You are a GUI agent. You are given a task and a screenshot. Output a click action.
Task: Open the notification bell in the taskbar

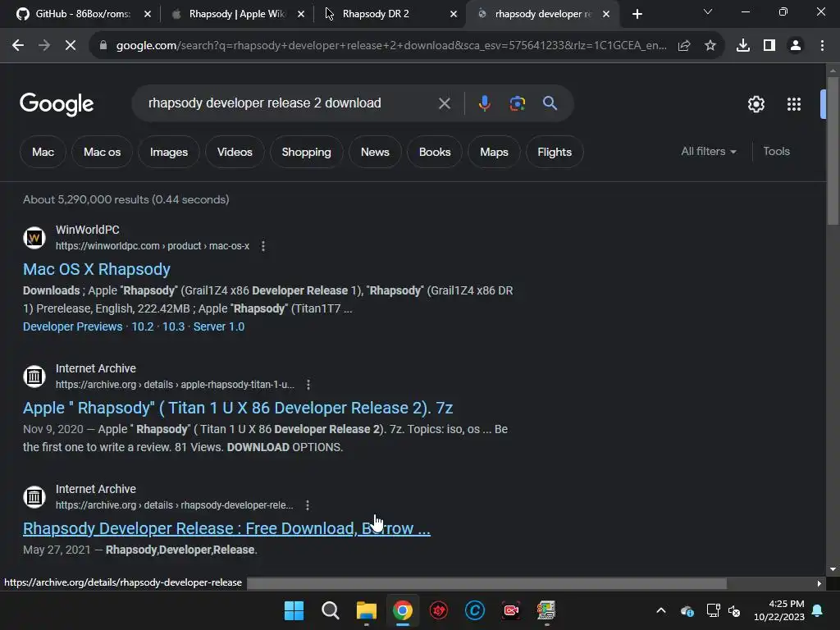818,610
